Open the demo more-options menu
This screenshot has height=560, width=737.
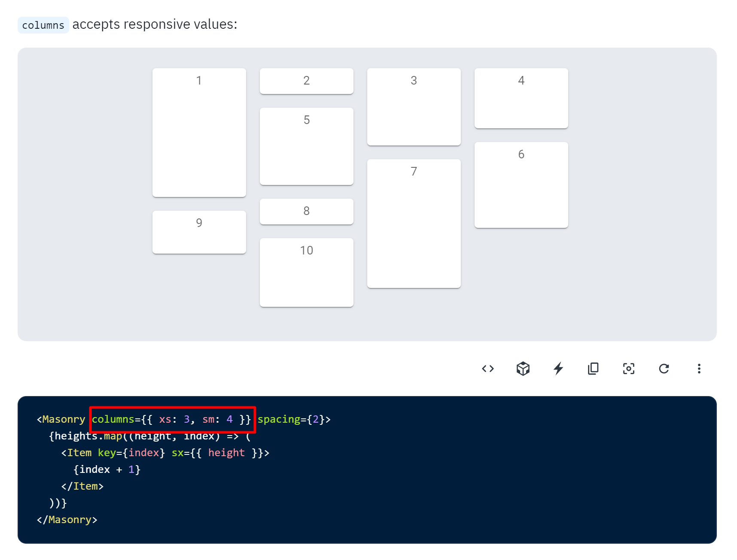click(699, 368)
